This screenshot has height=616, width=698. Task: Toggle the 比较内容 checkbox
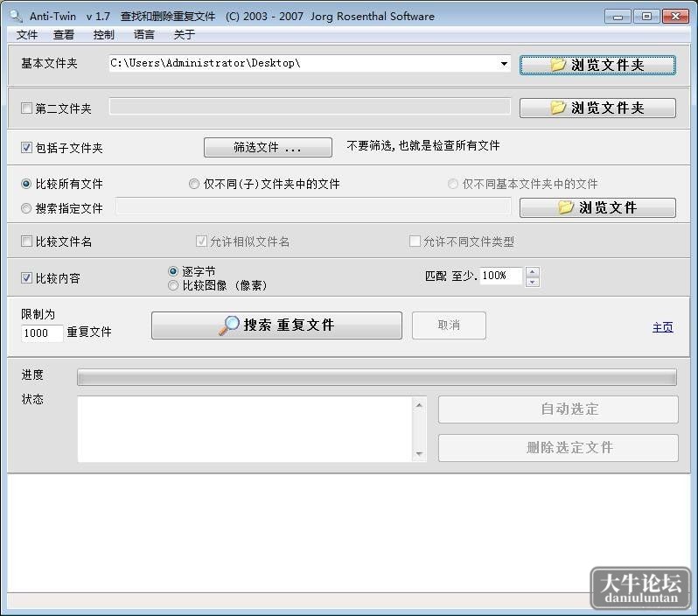(27, 278)
